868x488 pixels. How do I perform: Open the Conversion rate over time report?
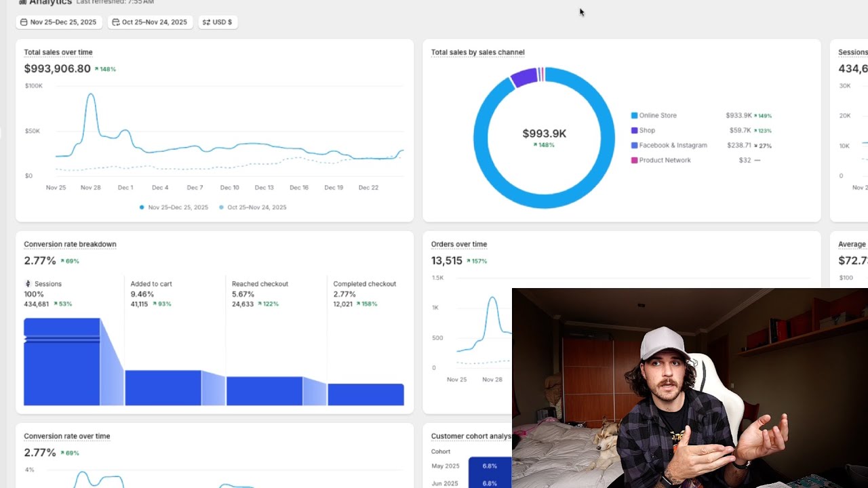tap(66, 436)
